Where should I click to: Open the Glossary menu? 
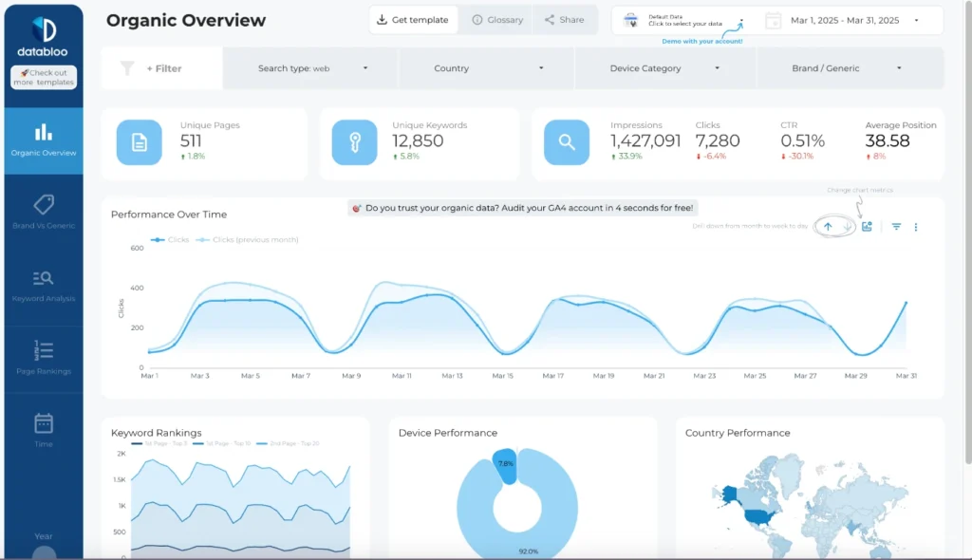497,19
